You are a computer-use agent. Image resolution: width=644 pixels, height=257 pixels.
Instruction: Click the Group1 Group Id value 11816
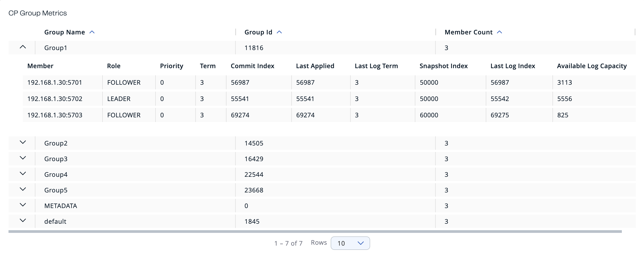point(254,47)
